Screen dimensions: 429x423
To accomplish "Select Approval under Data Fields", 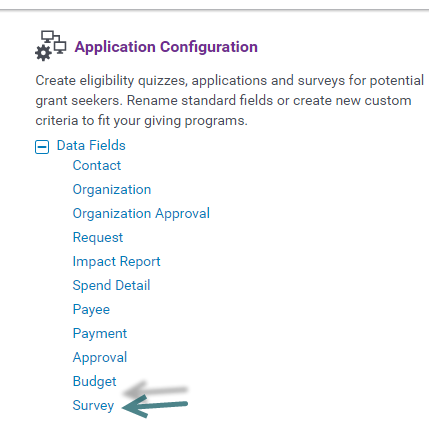I will pyautogui.click(x=100, y=357).
